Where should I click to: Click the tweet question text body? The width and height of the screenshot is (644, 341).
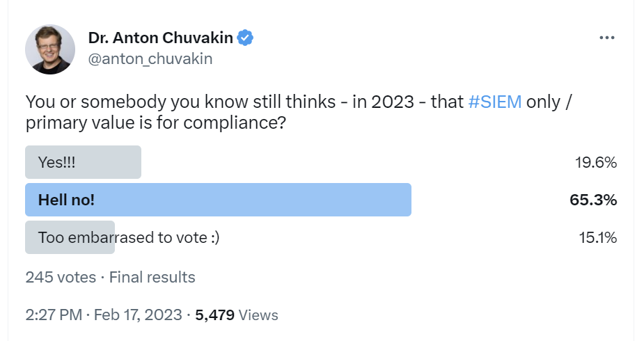pos(299,112)
